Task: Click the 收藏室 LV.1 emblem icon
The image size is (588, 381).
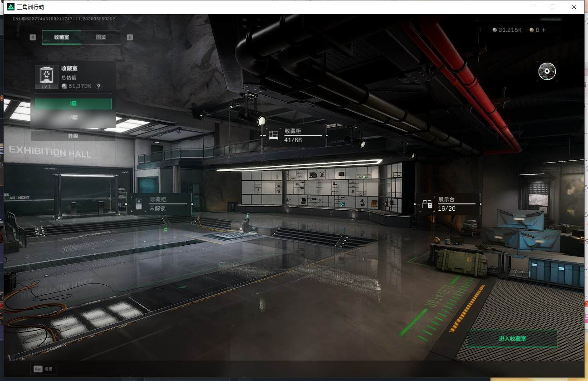Action: pyautogui.click(x=47, y=77)
